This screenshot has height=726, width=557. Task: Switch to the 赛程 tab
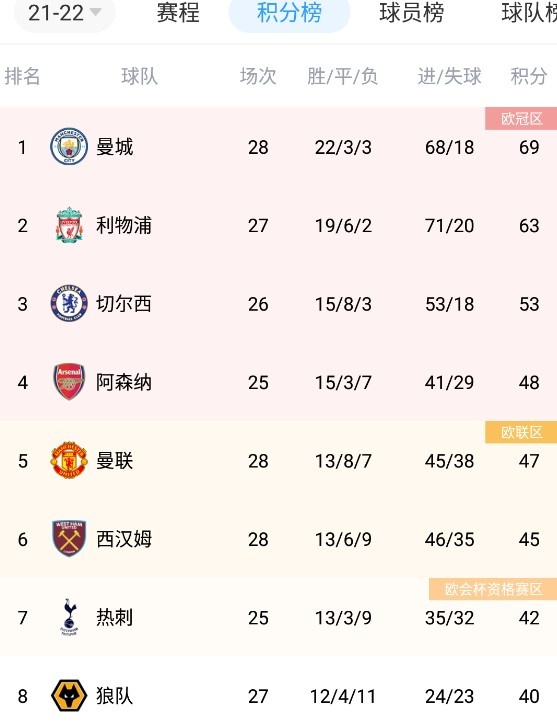[178, 13]
